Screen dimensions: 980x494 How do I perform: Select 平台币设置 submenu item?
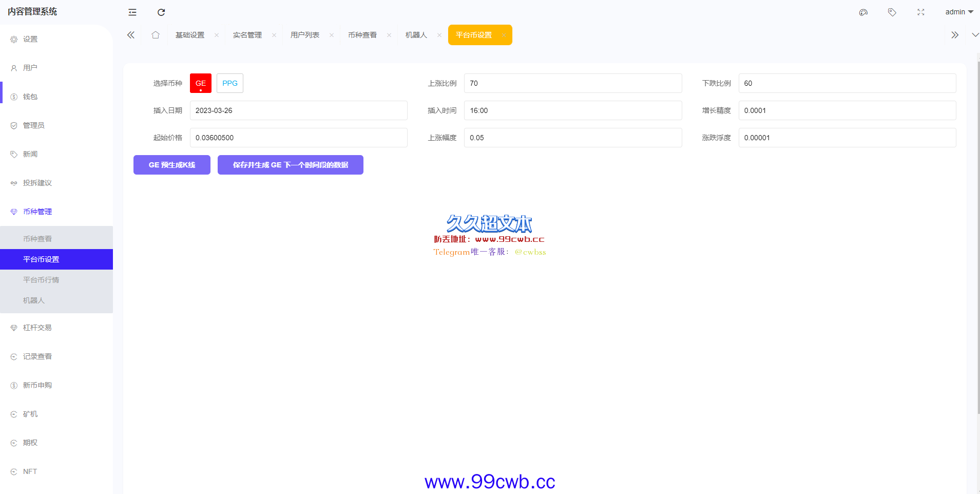[56, 259]
